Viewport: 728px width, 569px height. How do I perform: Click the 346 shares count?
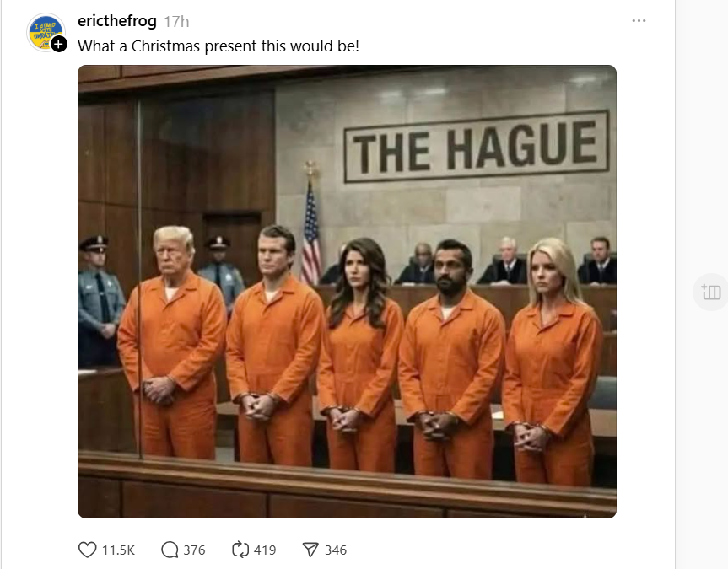336,550
